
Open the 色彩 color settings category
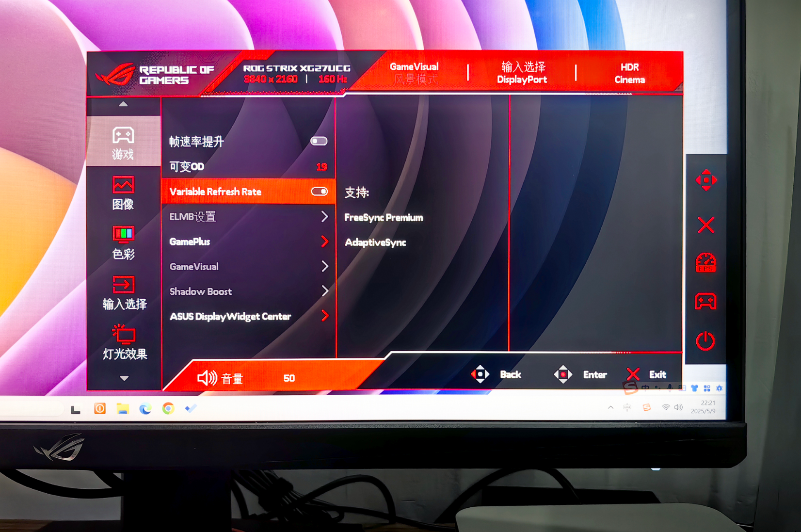pyautogui.click(x=123, y=243)
